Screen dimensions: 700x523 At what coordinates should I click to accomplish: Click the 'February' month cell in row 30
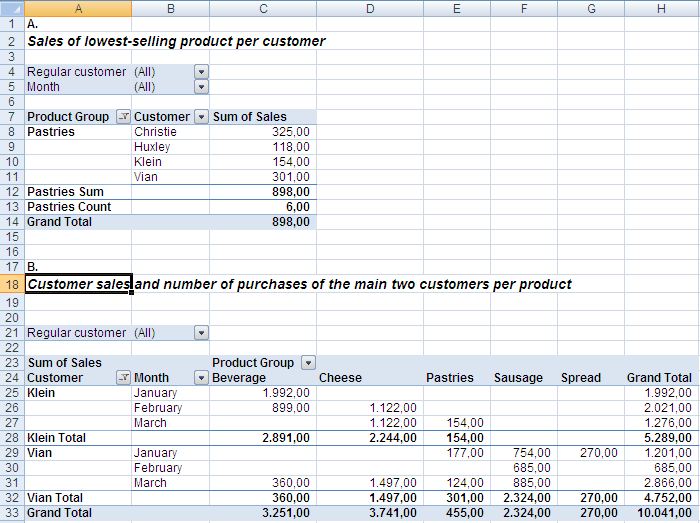171,468
